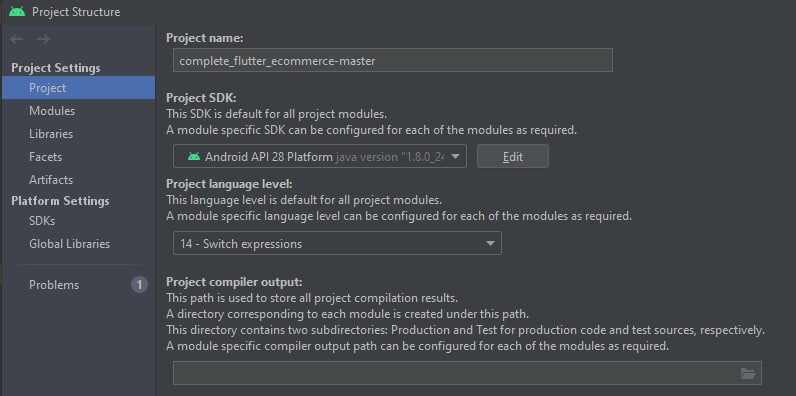
Task: Select the Android API 28 Platform combo box
Action: [x=319, y=156]
